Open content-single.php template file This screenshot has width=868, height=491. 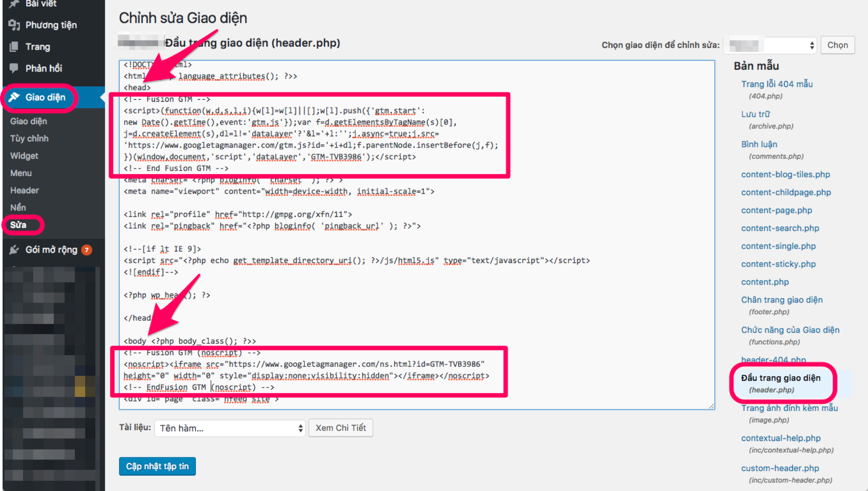pos(778,246)
